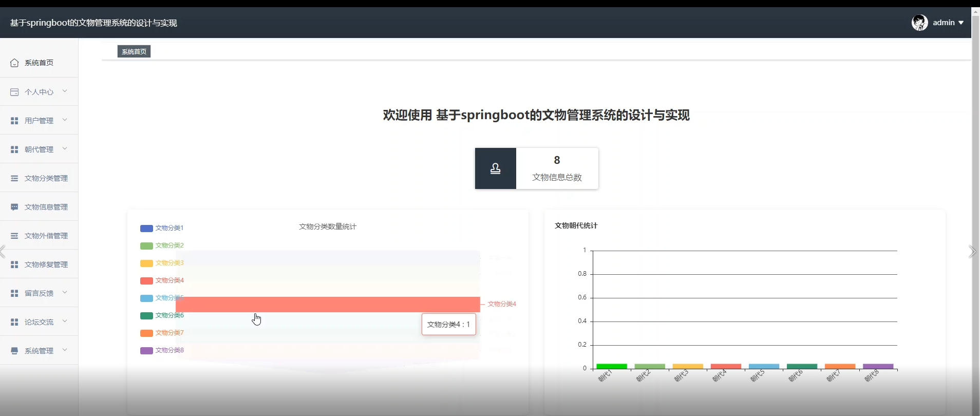980x416 pixels.
Task: Toggle the 文物分类7 legend swatch
Action: pos(146,333)
